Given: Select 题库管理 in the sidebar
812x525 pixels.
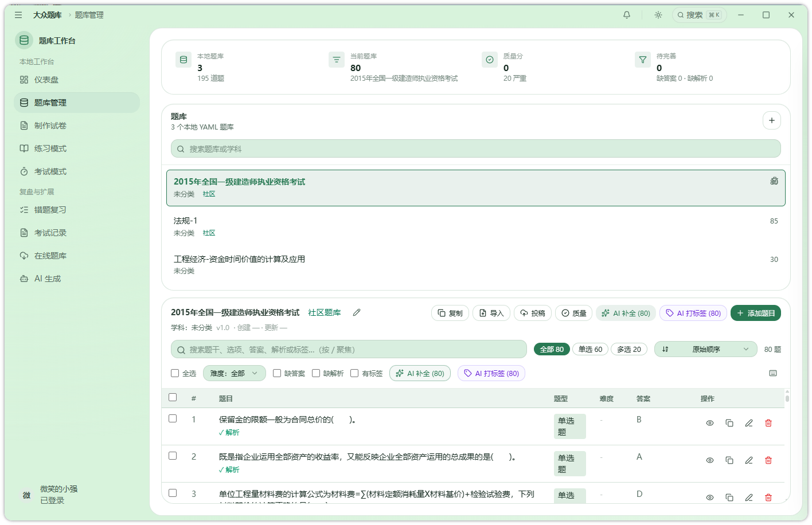Looking at the screenshot, I should coord(77,103).
